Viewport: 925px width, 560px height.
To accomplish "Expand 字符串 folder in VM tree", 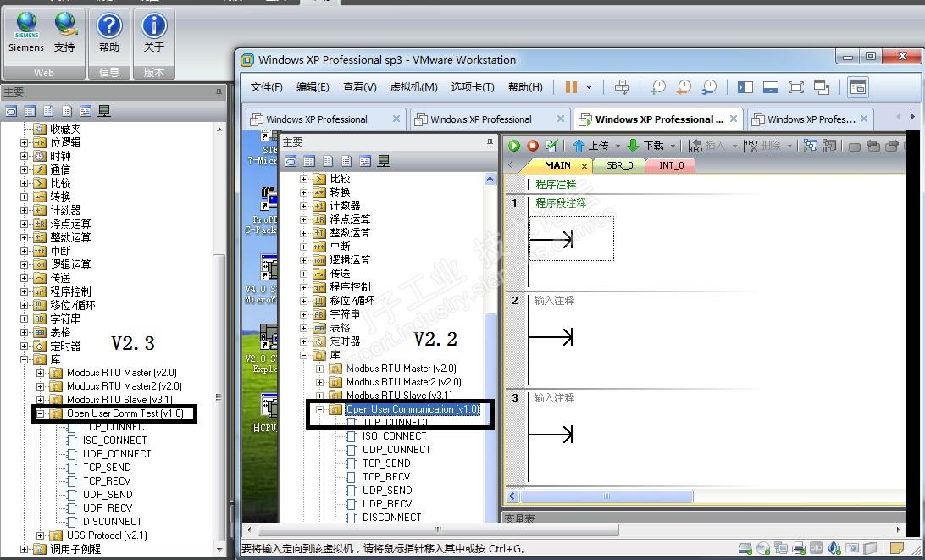I will [x=303, y=314].
